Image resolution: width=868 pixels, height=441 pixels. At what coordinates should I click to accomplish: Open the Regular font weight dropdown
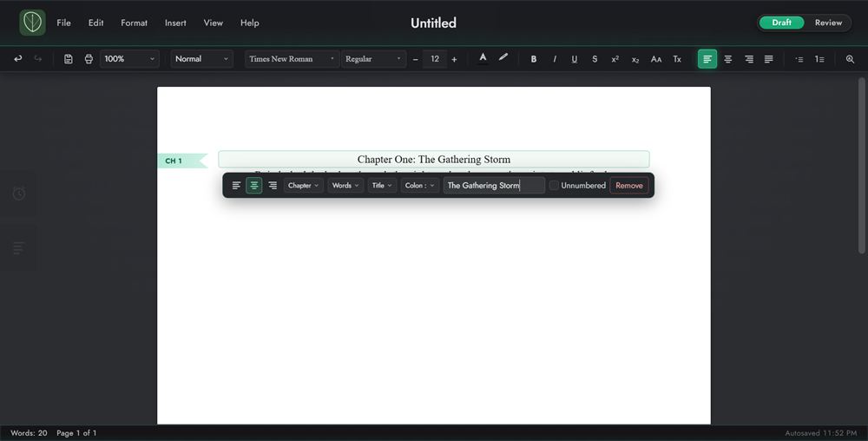pos(373,59)
